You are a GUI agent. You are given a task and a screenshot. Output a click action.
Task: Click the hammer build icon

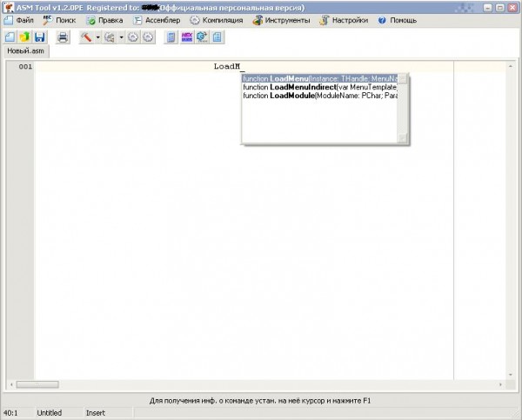coord(87,37)
